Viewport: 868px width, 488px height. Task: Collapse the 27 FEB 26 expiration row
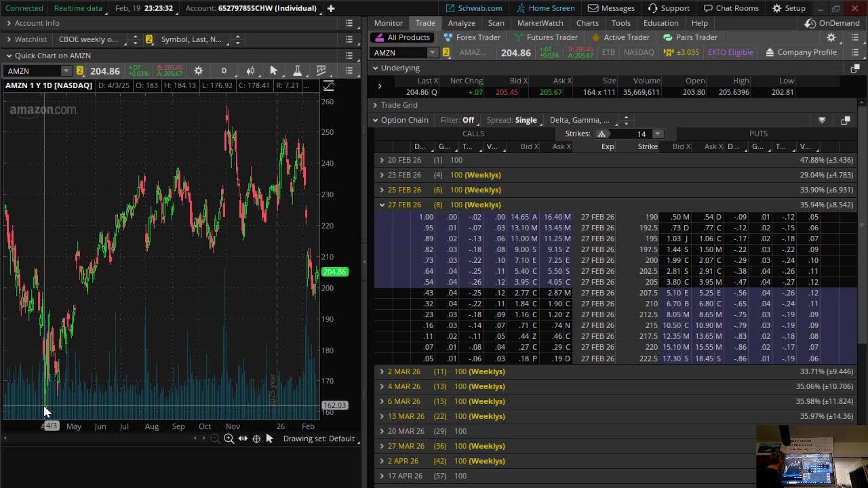pyautogui.click(x=382, y=205)
